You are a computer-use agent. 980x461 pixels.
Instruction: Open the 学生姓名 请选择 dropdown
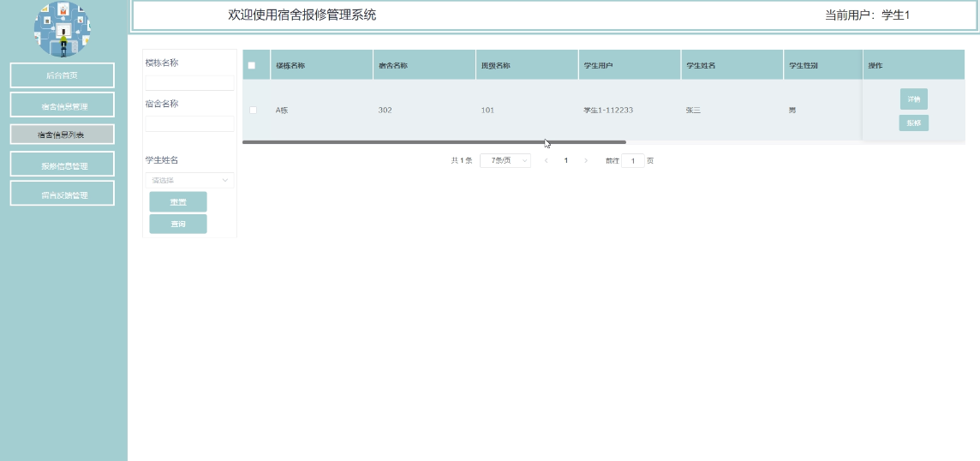190,180
